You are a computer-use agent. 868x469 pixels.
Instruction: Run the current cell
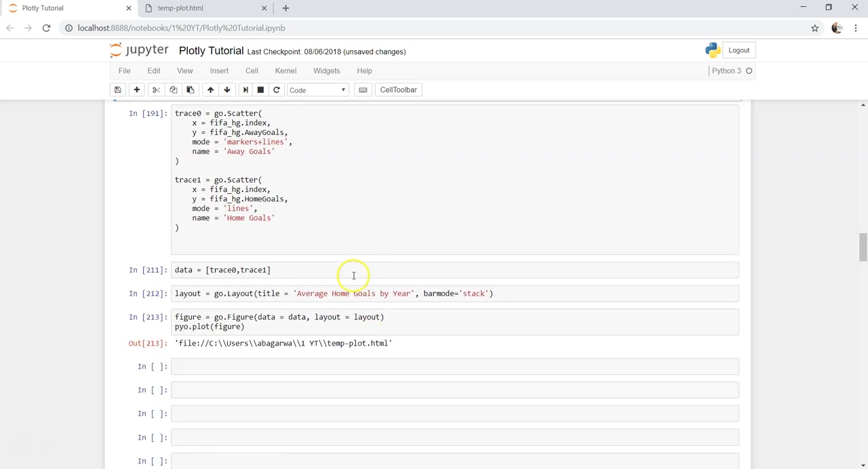(x=245, y=90)
